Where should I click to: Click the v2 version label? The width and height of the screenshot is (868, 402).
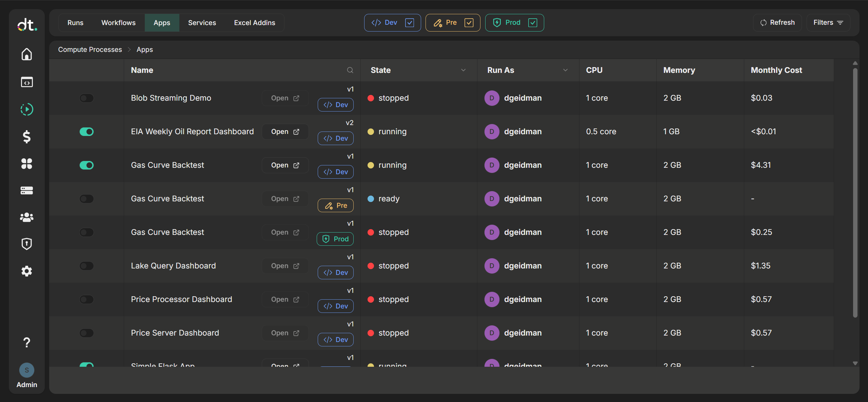pos(350,123)
